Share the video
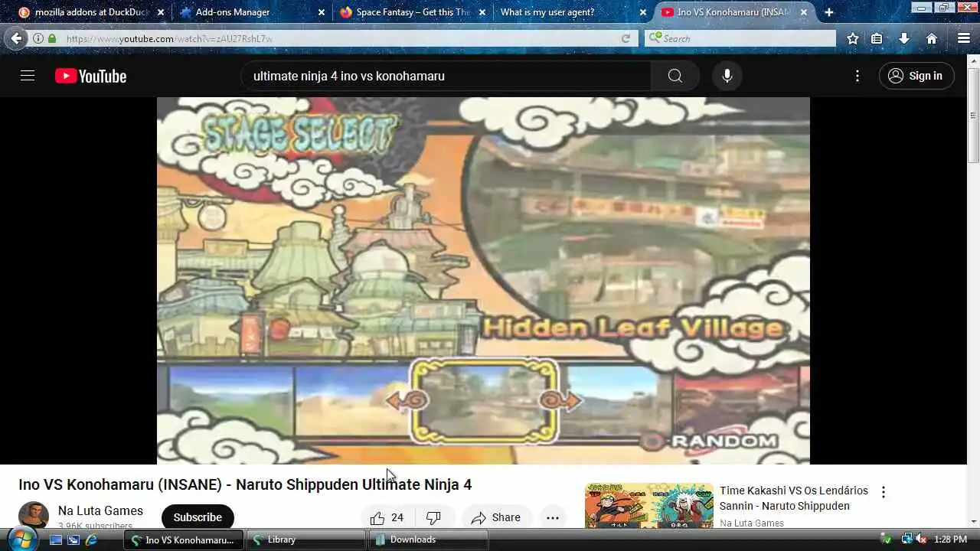Viewport: 980px width, 551px height. pos(496,517)
